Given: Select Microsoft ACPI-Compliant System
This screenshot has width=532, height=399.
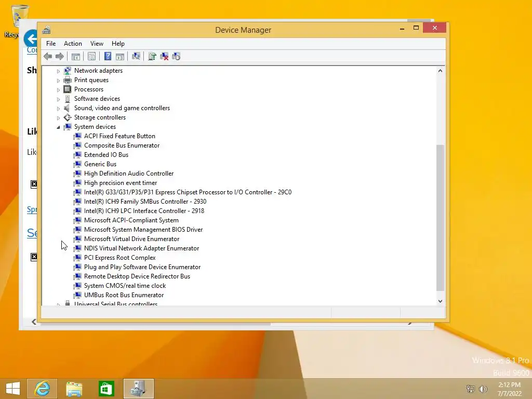Looking at the screenshot, I should click(x=131, y=220).
